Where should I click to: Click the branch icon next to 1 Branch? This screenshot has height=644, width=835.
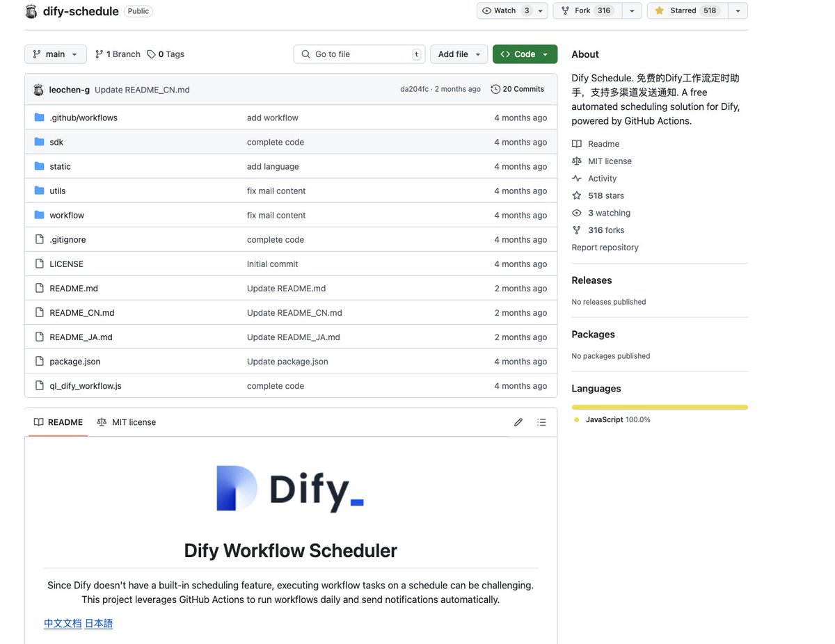(x=100, y=54)
